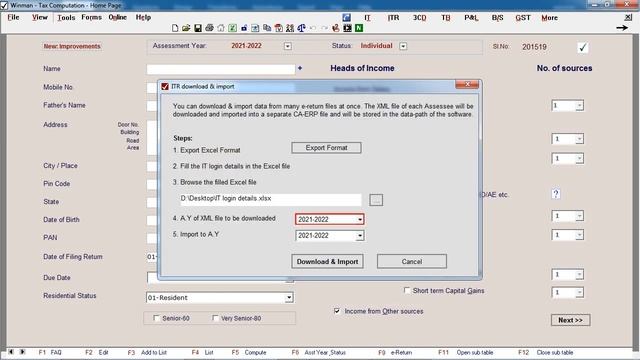Screen dimensions: 640x360
Task: Click the Print icon in the toolbar
Action: 209,28
